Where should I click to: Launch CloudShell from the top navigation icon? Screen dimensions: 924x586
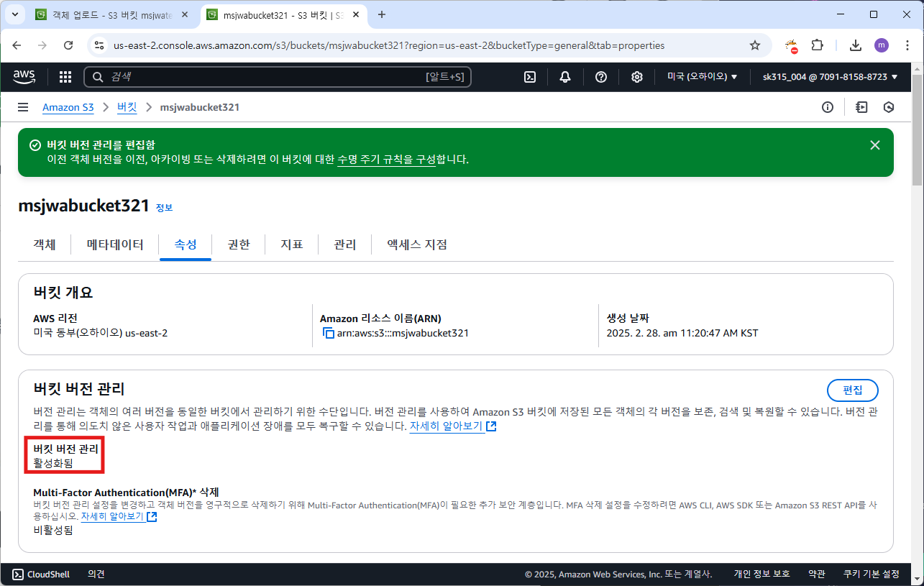530,77
